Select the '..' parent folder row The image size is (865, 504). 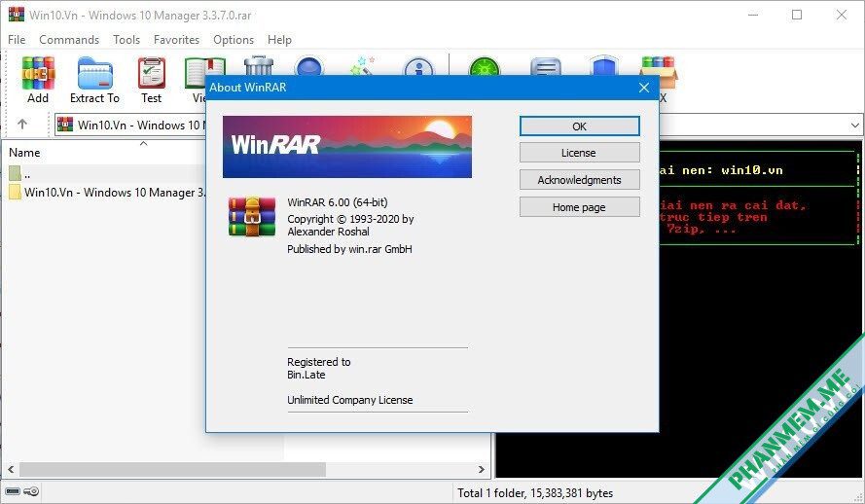click(x=105, y=174)
